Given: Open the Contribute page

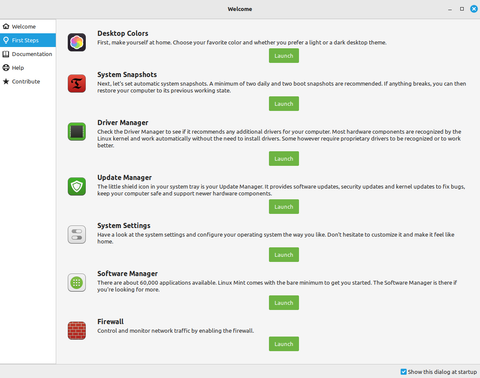Looking at the screenshot, I should pyautogui.click(x=28, y=81).
